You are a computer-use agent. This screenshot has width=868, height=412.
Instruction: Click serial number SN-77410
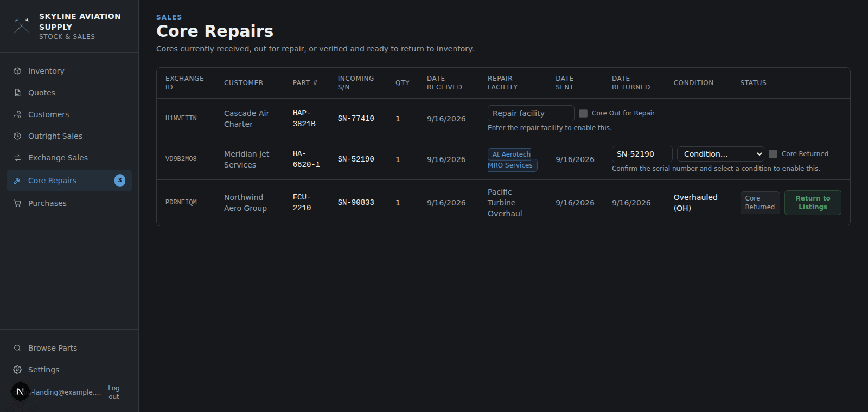tap(356, 119)
